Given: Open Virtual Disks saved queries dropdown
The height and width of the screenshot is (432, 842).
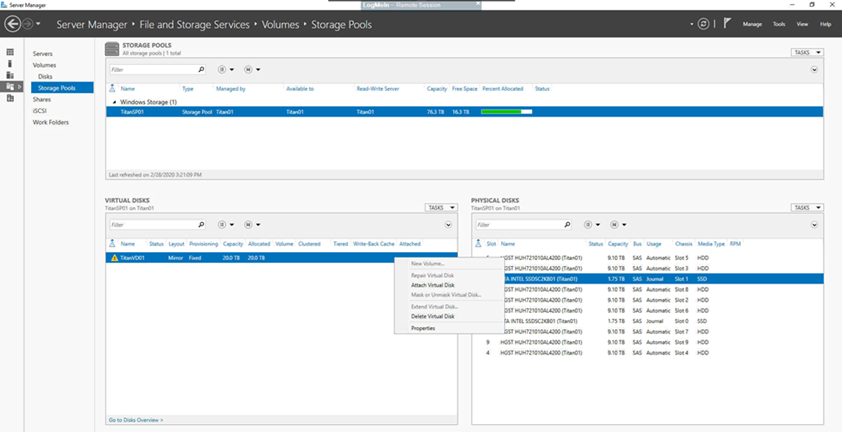Looking at the screenshot, I should (x=252, y=225).
